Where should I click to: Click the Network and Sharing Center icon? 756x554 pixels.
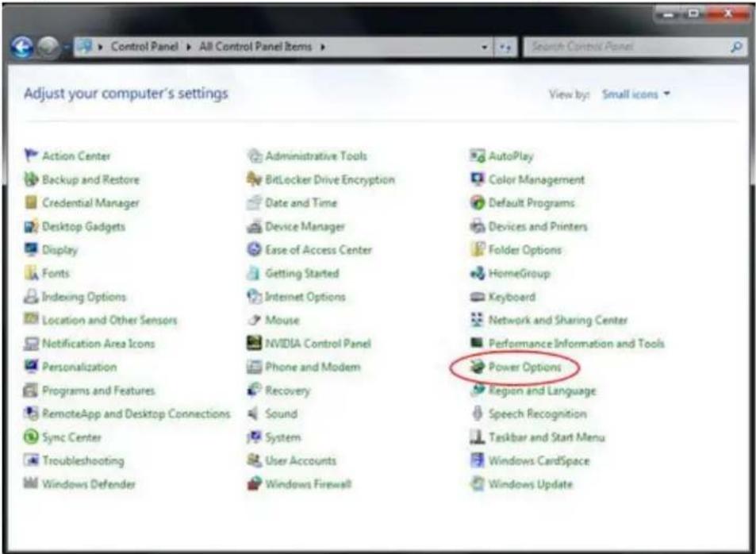tap(478, 320)
